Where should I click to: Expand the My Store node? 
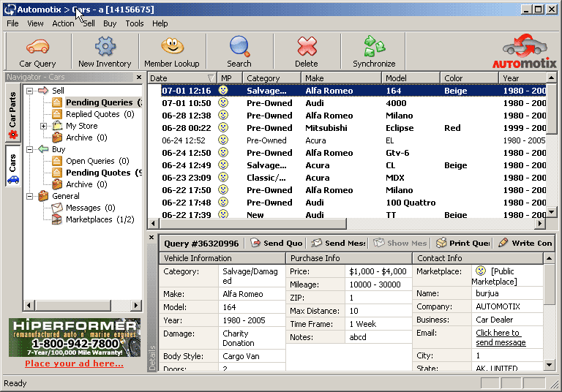pyautogui.click(x=43, y=126)
